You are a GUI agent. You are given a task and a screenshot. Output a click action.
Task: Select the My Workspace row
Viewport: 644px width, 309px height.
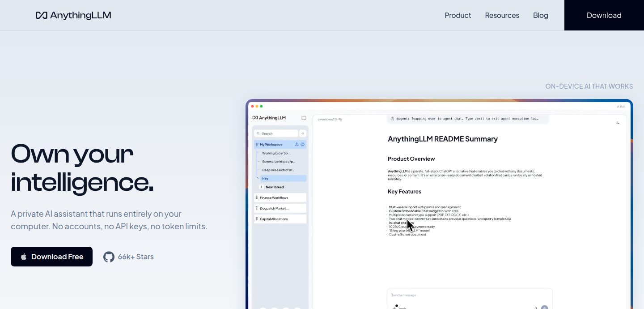[280, 145]
